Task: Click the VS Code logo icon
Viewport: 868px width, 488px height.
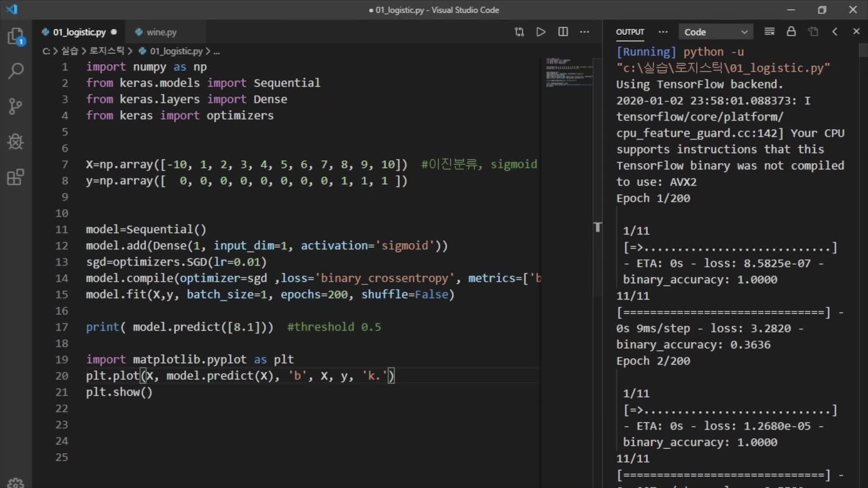Action: 12,9
